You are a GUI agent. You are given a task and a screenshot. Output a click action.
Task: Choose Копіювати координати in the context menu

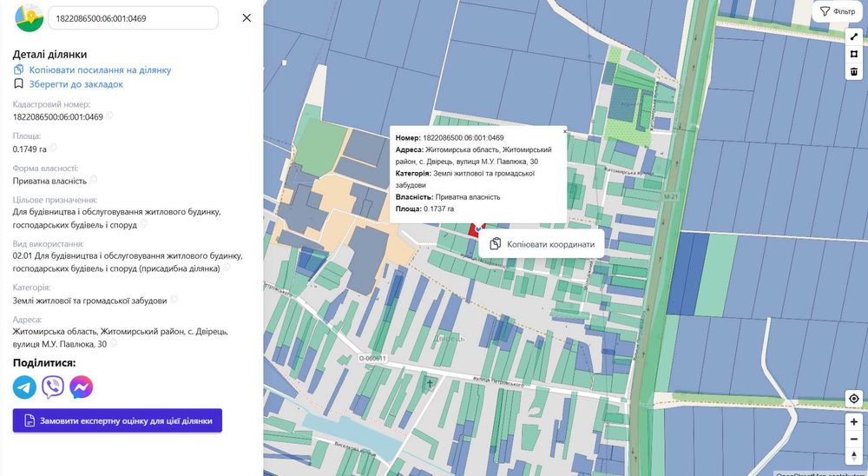542,244
